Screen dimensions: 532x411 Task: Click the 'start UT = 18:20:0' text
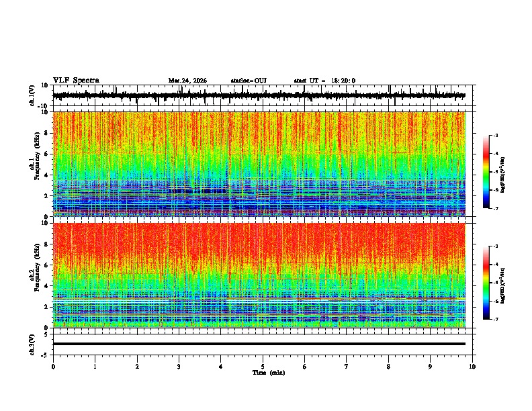pos(324,81)
